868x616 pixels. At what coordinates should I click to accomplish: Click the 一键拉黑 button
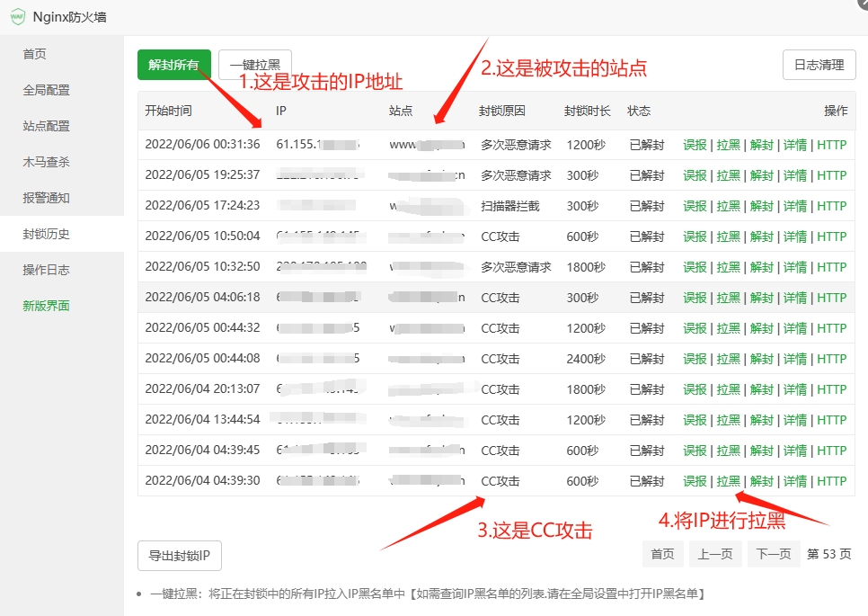coord(255,65)
